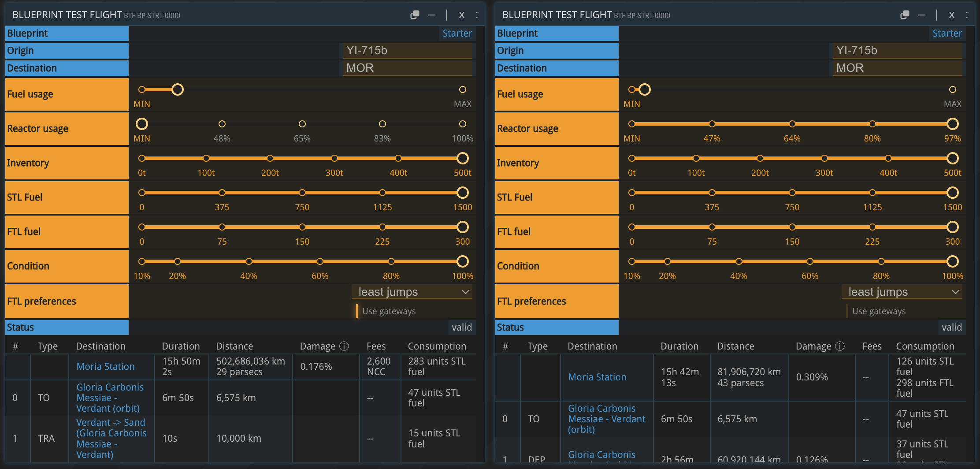Open the left panel's vertical dots options menu
980x469 pixels.
tap(477, 15)
